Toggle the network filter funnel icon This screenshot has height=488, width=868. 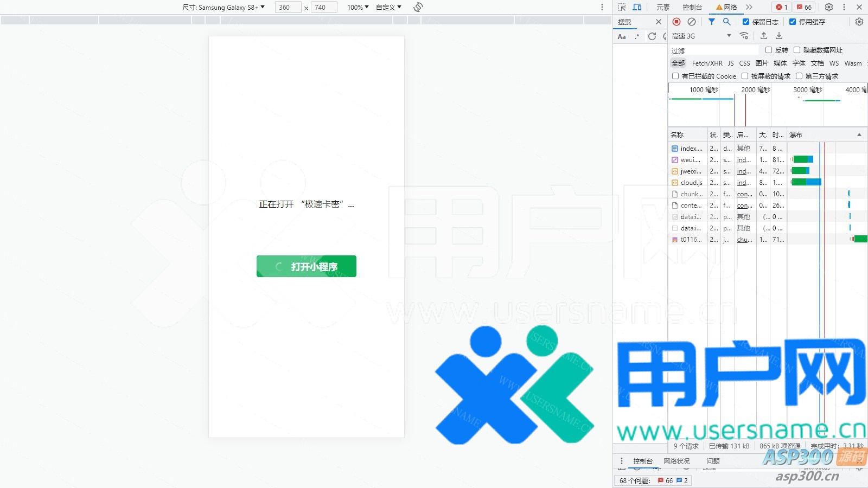712,22
